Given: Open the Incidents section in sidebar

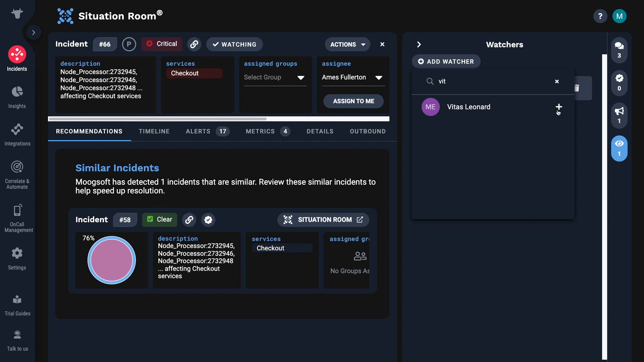Looking at the screenshot, I should (17, 59).
